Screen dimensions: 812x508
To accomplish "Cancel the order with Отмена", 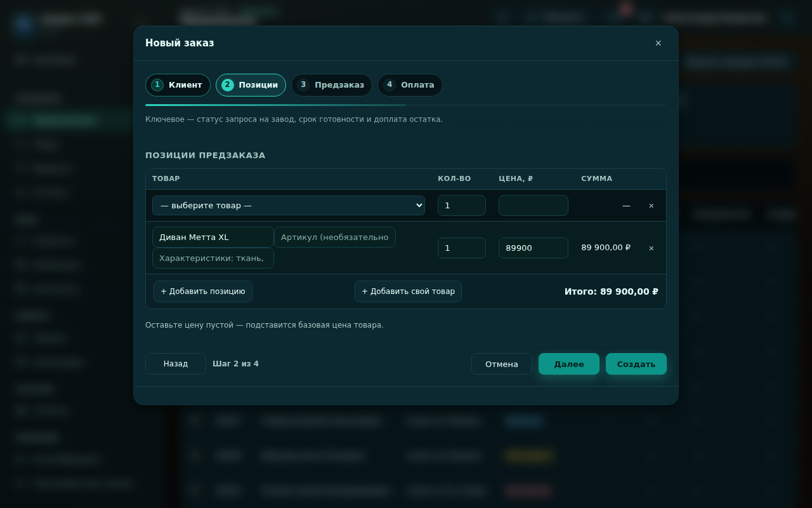I will (x=502, y=364).
